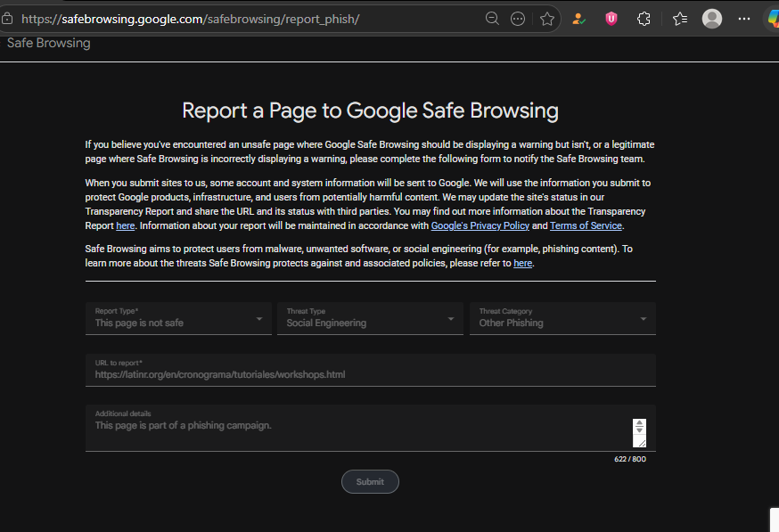Open the Terms of Service link
779x532 pixels.
coord(586,225)
